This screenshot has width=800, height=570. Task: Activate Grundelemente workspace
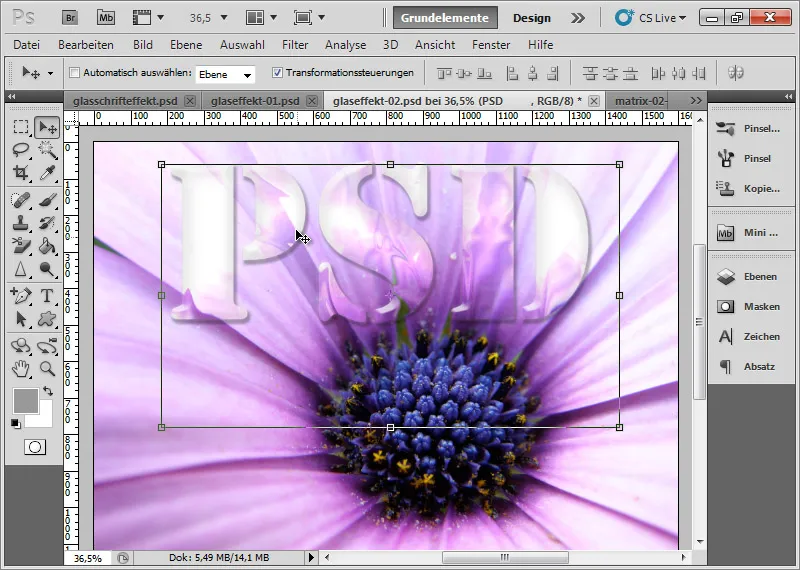pyautogui.click(x=445, y=18)
